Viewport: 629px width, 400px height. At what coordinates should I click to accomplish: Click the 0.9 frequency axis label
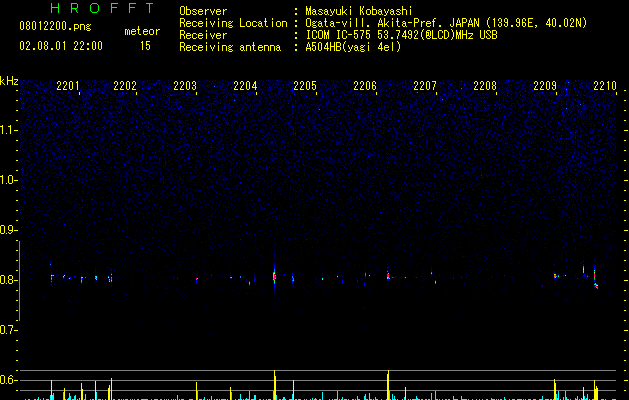(9, 230)
